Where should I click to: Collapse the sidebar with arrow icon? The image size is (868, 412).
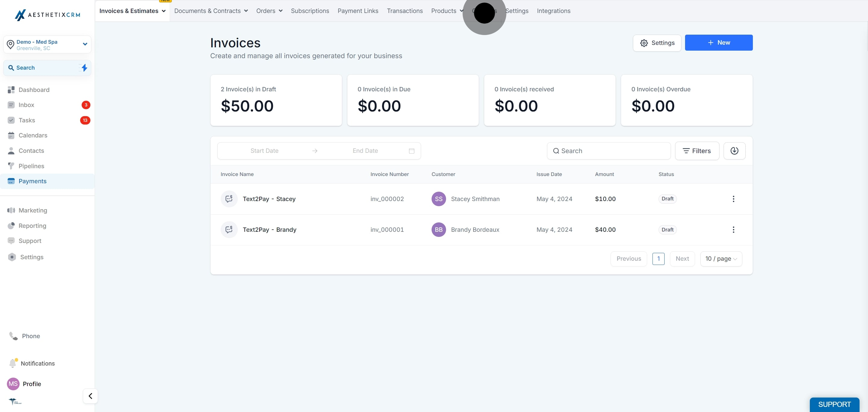[x=90, y=396]
